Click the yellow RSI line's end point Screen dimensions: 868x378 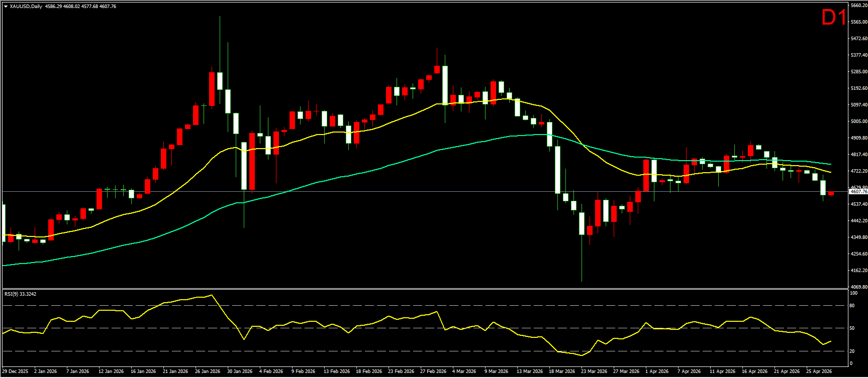[830, 341]
